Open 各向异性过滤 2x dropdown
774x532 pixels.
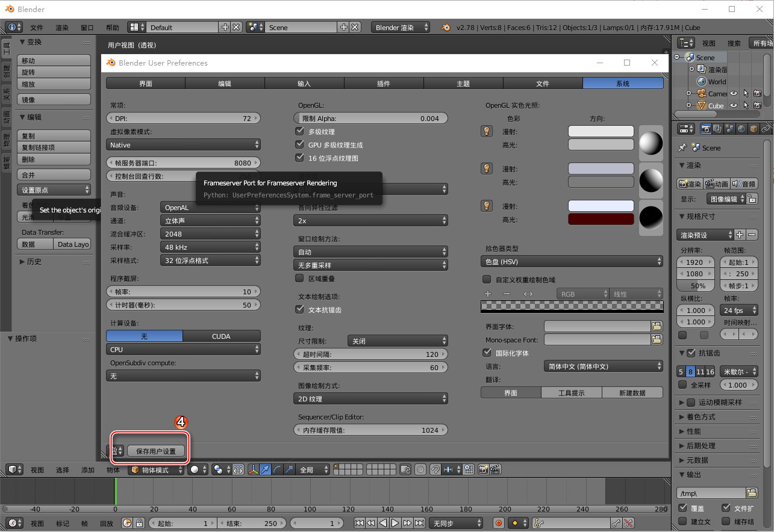(371, 220)
